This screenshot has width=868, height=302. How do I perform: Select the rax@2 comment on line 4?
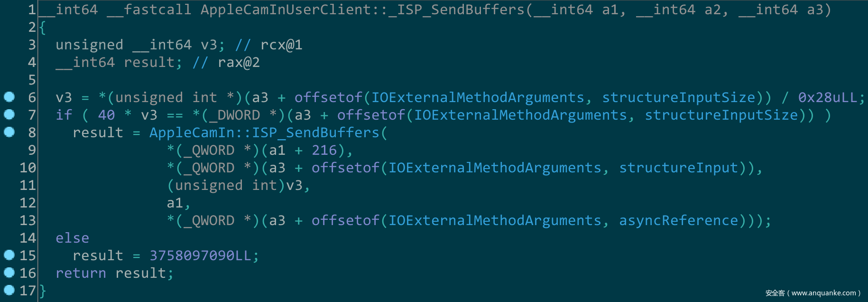coord(239,62)
